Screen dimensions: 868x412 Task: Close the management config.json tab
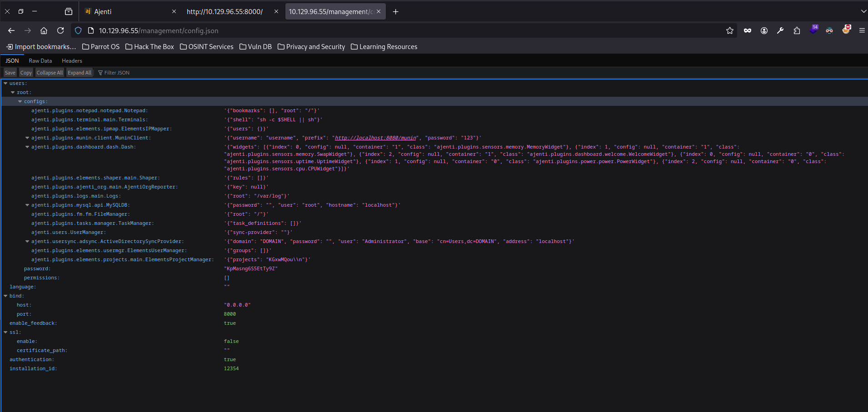point(378,11)
